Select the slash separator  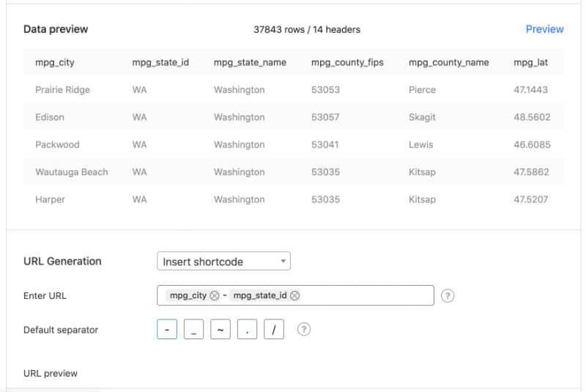click(274, 329)
